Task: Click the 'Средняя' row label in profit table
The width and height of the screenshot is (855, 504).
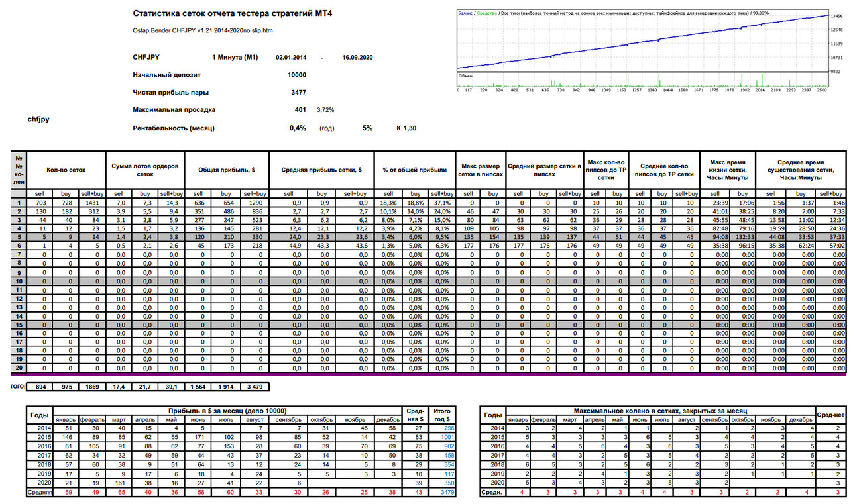Action: [41, 492]
